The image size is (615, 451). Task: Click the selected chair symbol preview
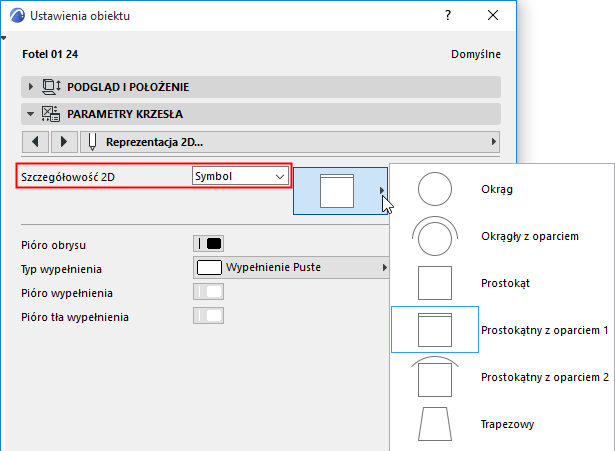coord(338,190)
